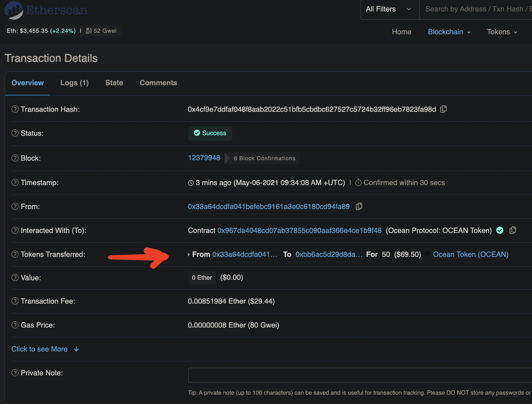Click the Private Note help icon

pos(15,373)
